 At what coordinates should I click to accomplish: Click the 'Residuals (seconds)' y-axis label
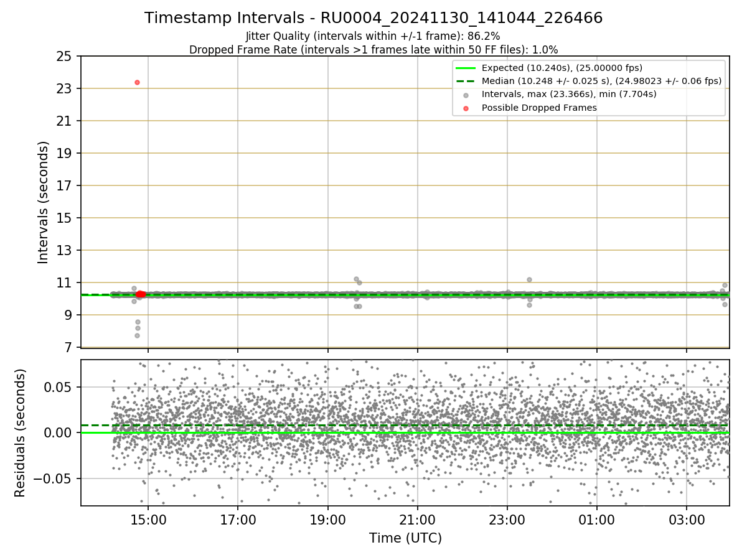pyautogui.click(x=21, y=432)
